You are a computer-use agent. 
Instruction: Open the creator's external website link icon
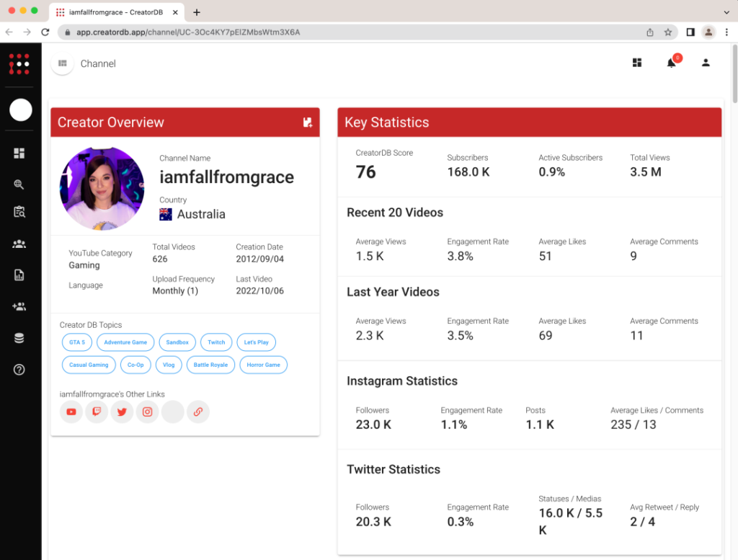[x=198, y=412]
